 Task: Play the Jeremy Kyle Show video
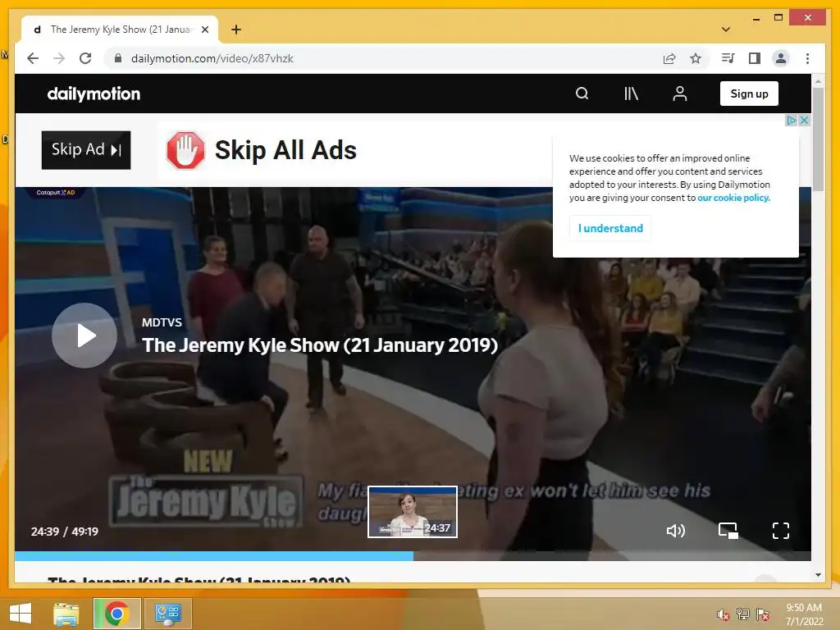tap(84, 336)
